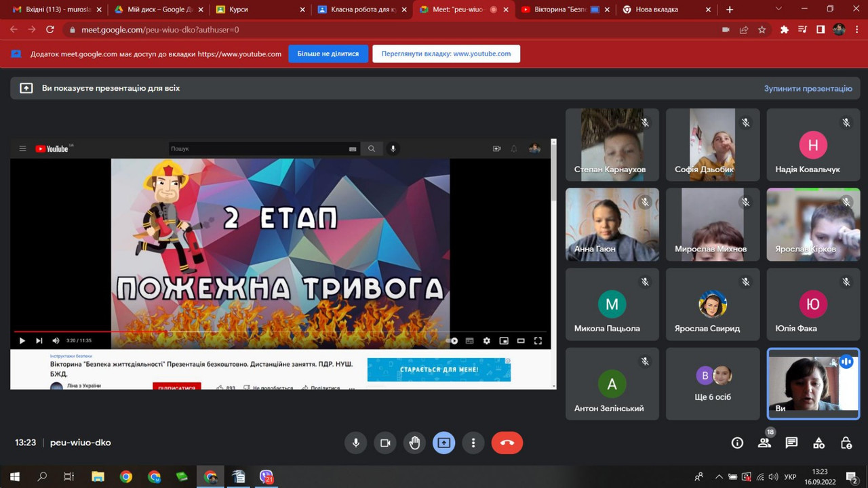
Task: Switch YouTube to theater mode
Action: coord(521,341)
